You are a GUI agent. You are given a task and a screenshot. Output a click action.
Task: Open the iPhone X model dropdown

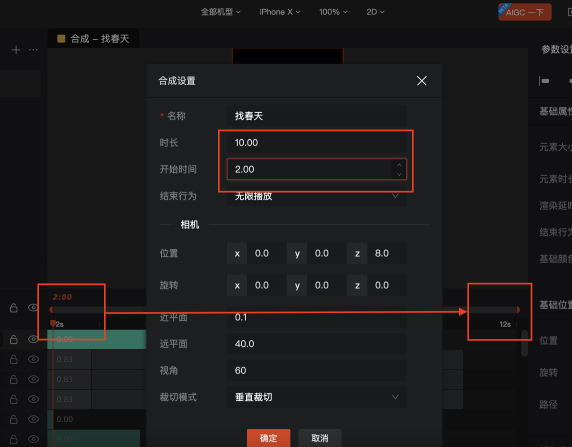pyautogui.click(x=280, y=12)
